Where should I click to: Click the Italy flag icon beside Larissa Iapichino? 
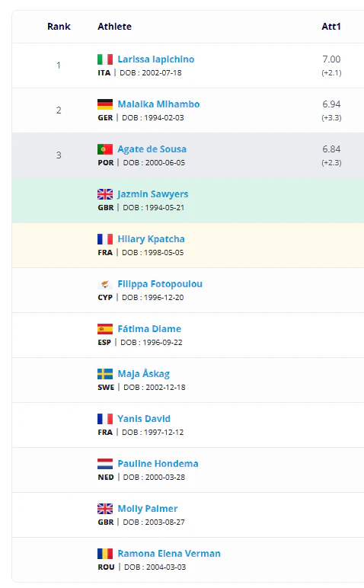pyautogui.click(x=105, y=59)
